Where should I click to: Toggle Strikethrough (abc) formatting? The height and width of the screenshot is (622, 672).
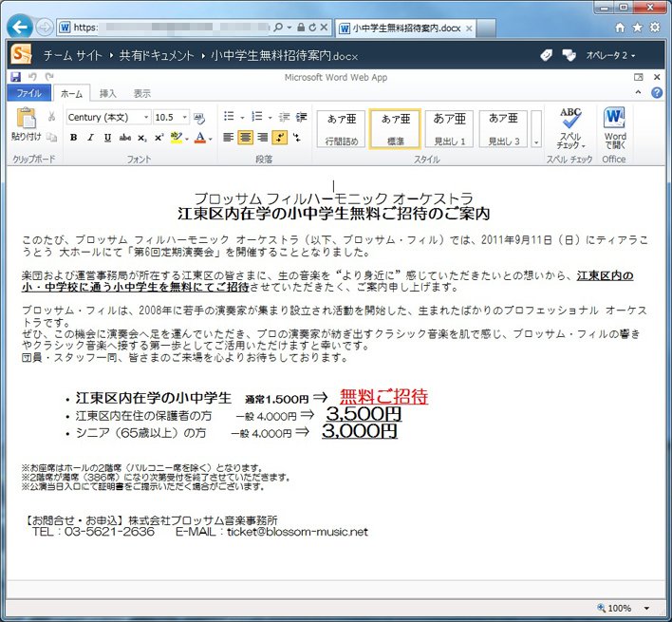click(x=125, y=138)
